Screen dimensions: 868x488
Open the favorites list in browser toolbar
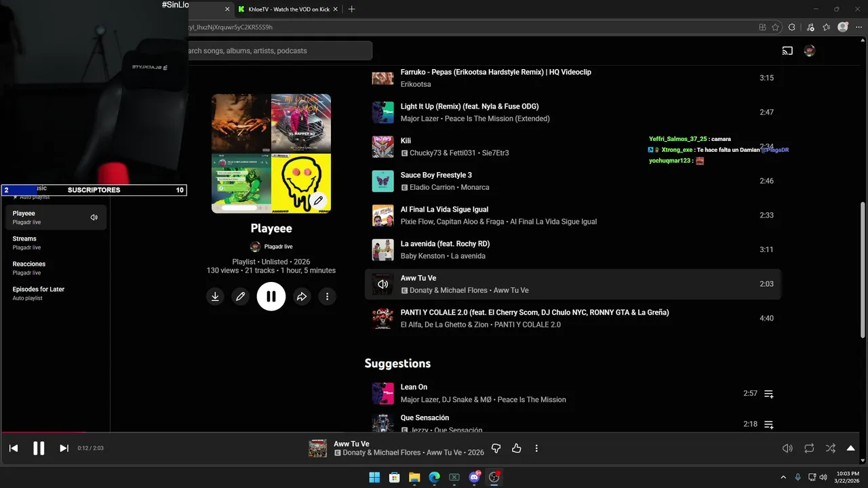826,27
